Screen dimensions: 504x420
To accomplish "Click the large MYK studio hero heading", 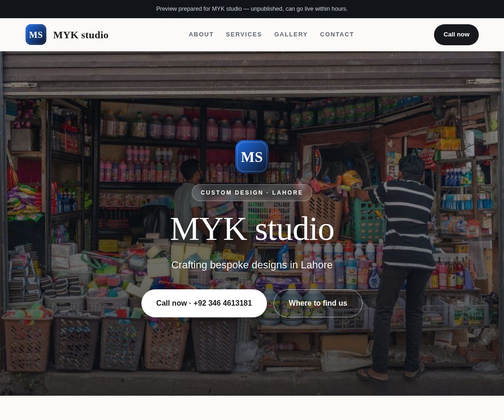I will [252, 229].
